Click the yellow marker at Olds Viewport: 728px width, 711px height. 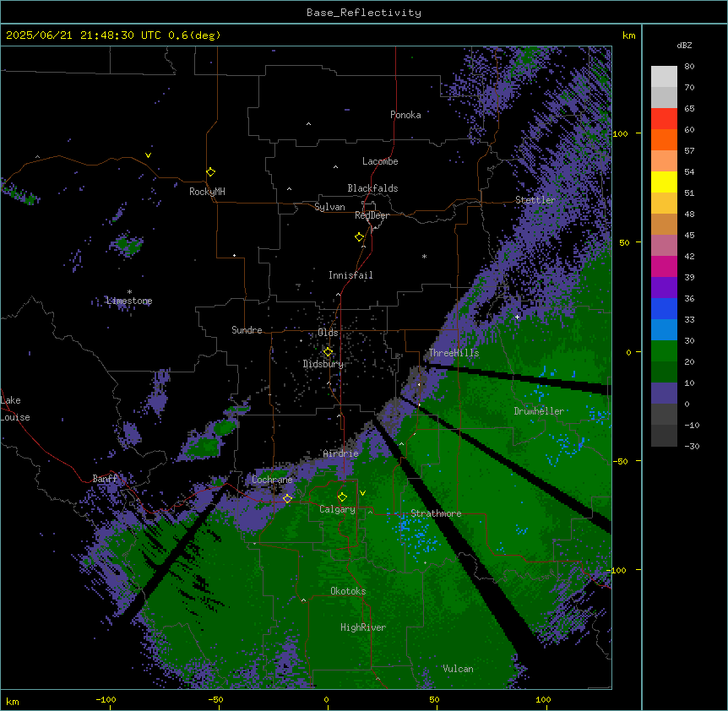click(328, 352)
